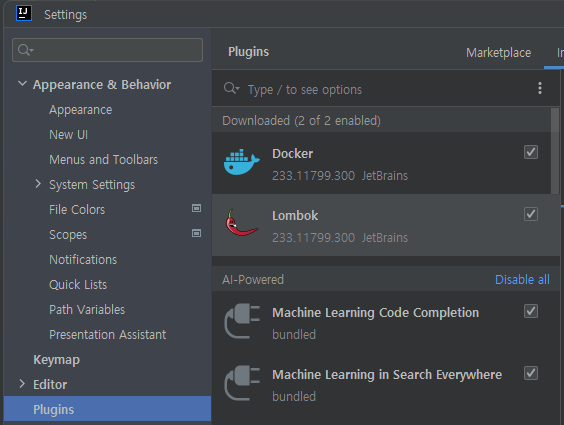
Task: Select Keymap in the settings tree
Action: click(x=56, y=360)
